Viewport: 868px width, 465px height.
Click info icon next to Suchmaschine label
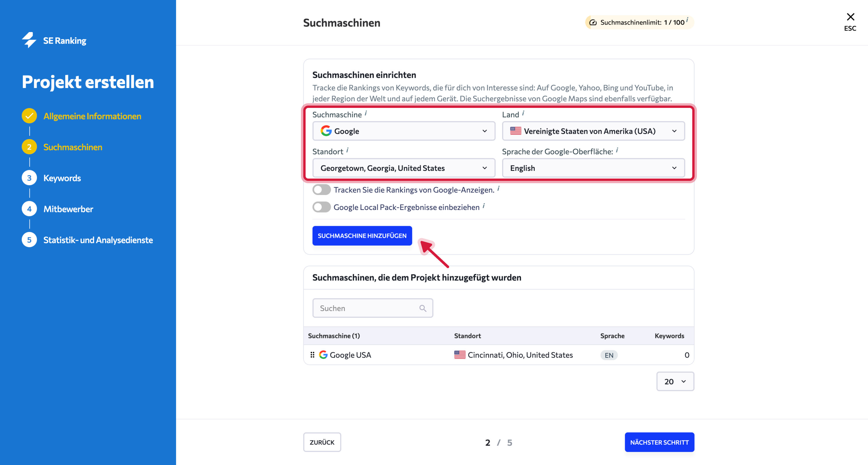366,113
